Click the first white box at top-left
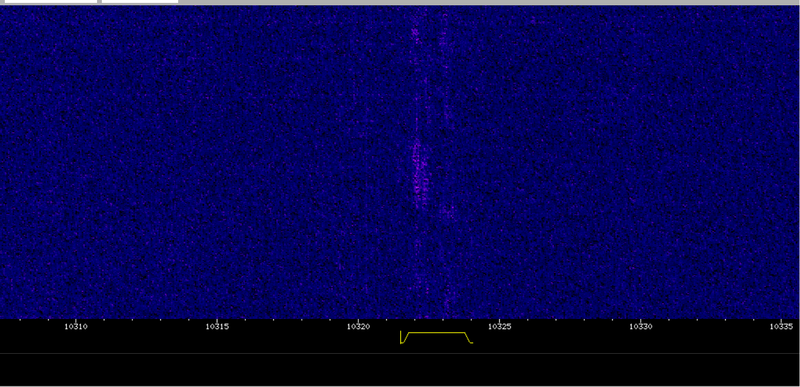 50,2
